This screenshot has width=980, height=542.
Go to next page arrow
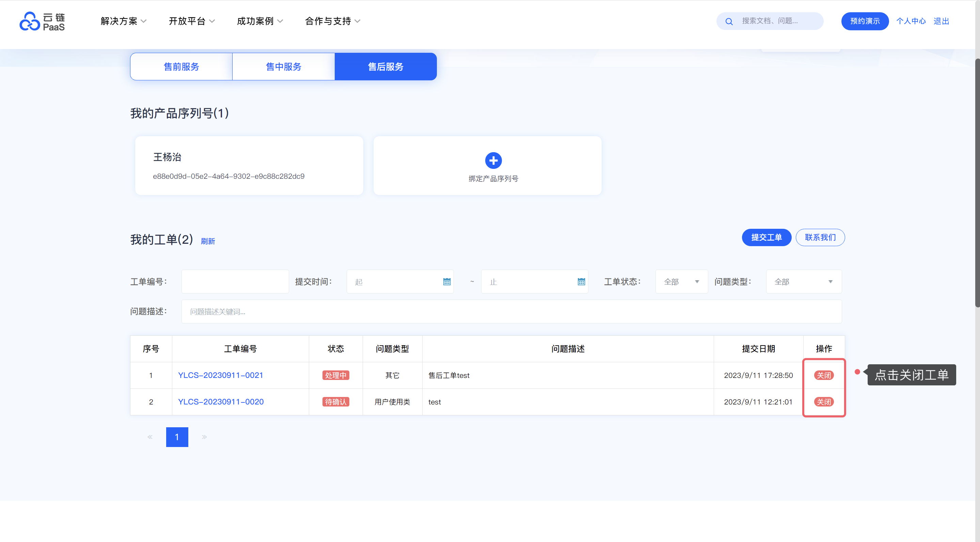coord(204,437)
